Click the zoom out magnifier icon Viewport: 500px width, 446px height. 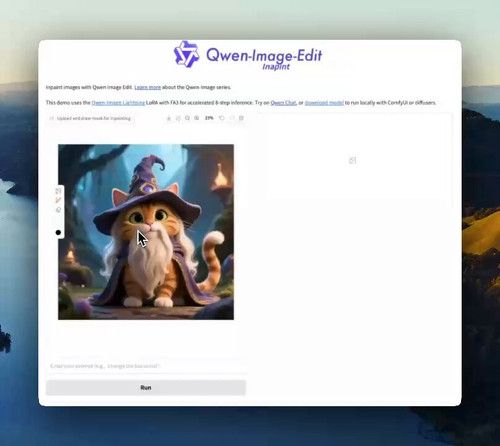click(187, 118)
